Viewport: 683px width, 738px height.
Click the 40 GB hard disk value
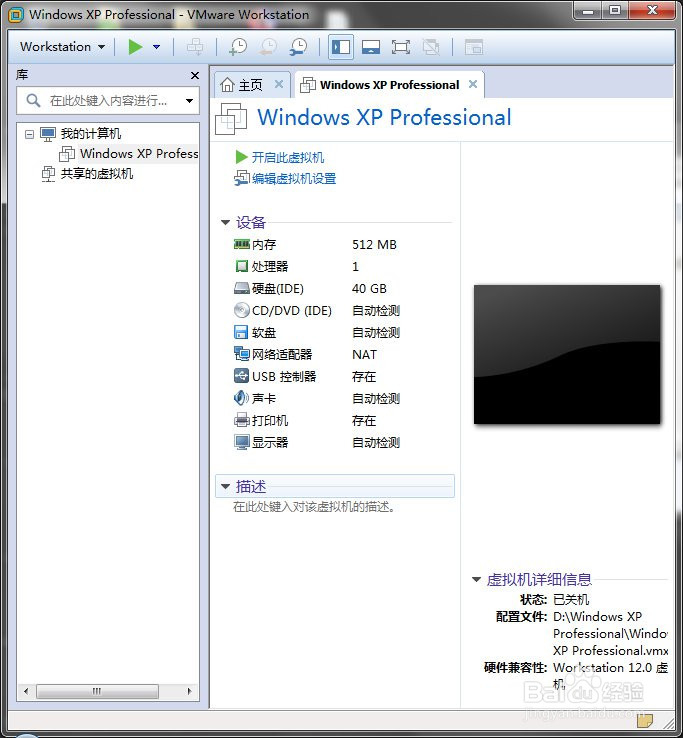coord(369,289)
